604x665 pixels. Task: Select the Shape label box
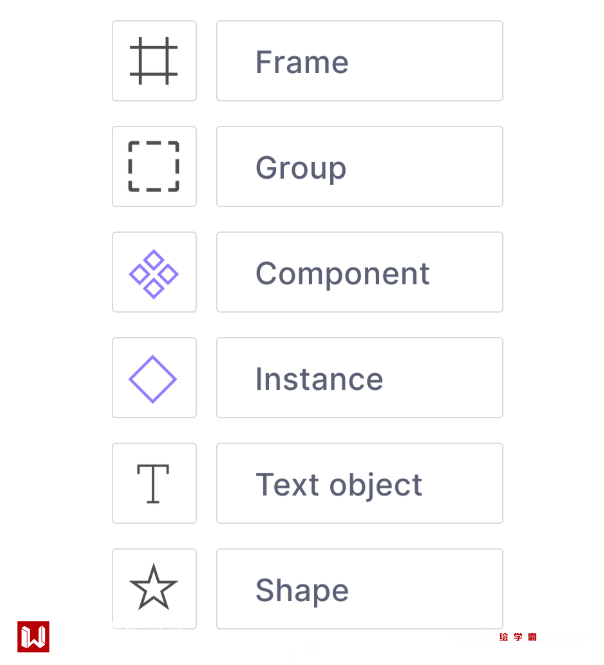pos(359,589)
